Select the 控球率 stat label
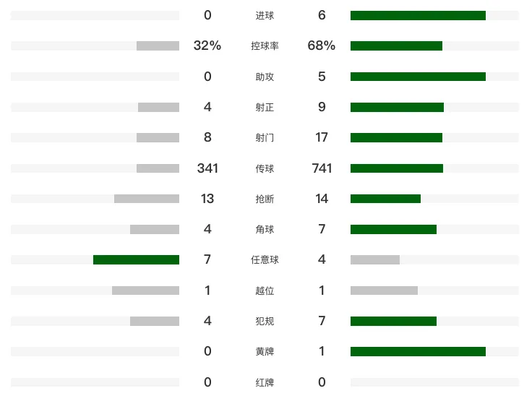Screen dimensions: 532x396 point(265,46)
